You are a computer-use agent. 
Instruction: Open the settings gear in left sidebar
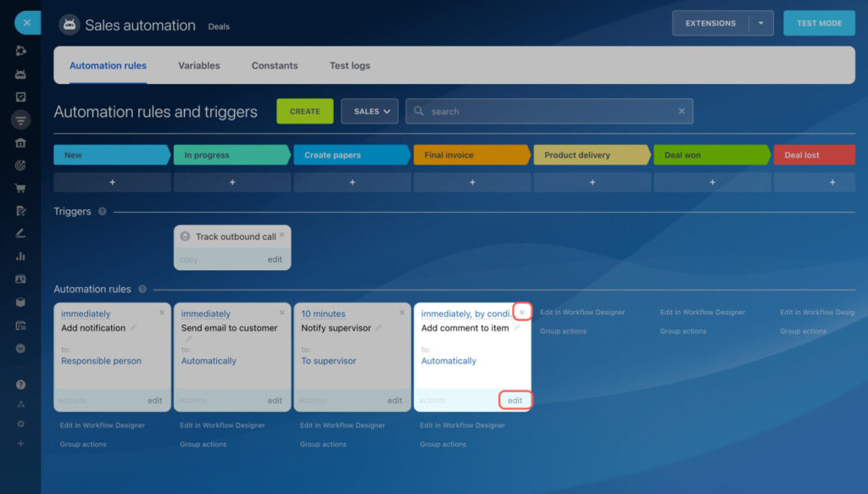click(20, 424)
